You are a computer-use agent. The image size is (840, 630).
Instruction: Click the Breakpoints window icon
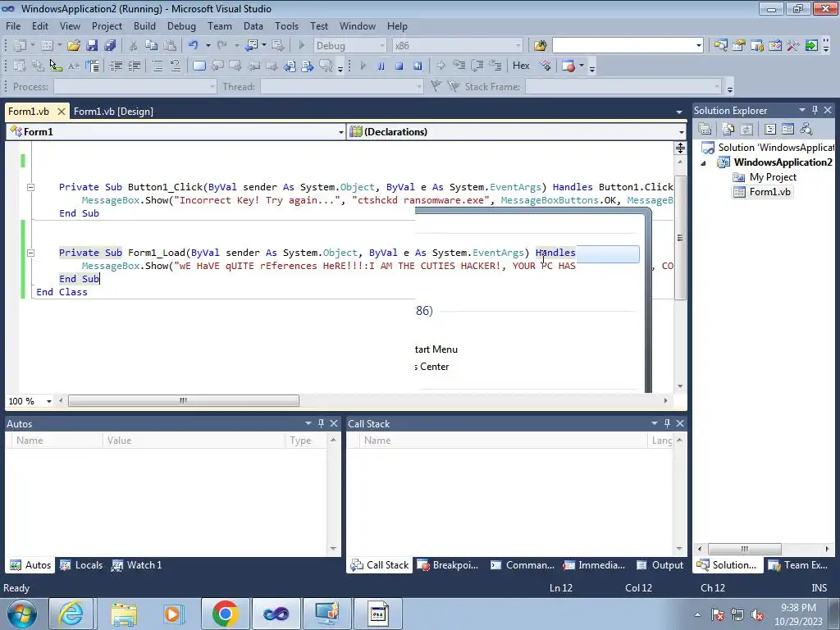coord(569,66)
